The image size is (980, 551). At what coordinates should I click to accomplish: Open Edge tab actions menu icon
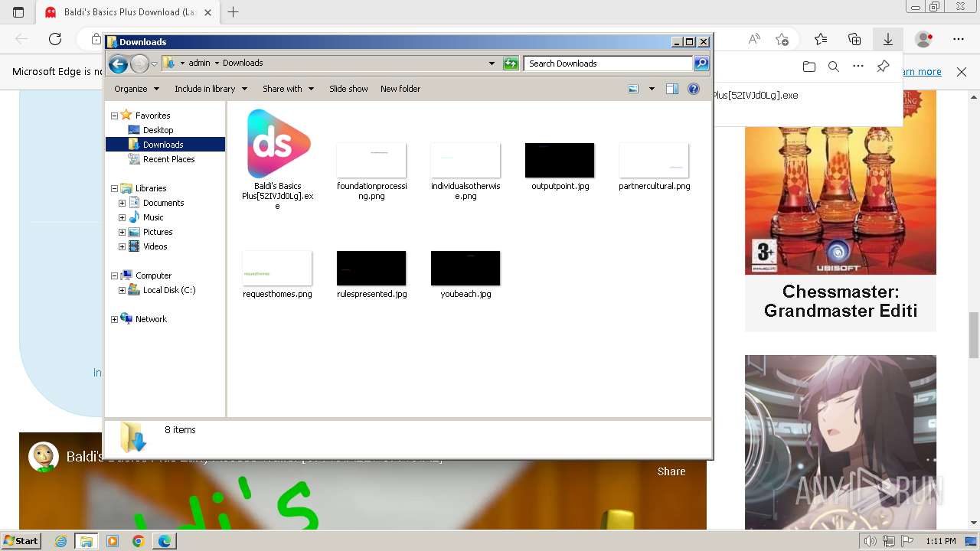click(x=18, y=12)
